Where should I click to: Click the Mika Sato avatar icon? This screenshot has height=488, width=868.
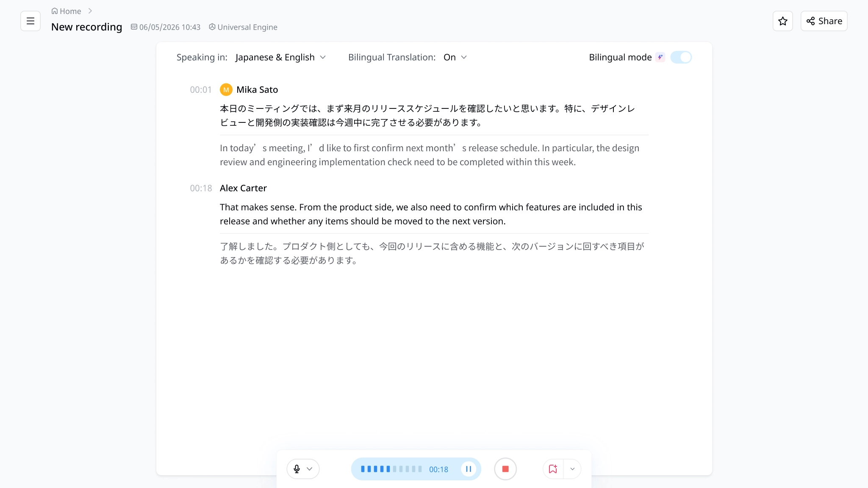[226, 90]
